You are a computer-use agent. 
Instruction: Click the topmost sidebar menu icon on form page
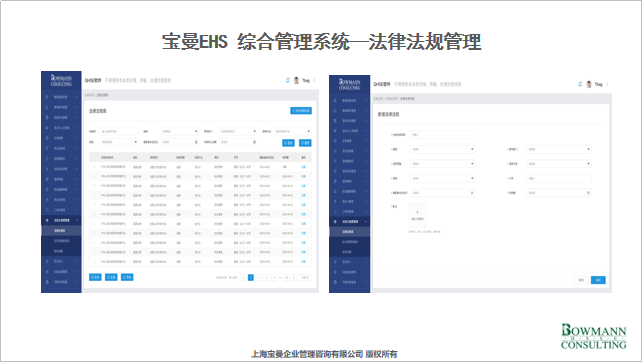[335, 100]
